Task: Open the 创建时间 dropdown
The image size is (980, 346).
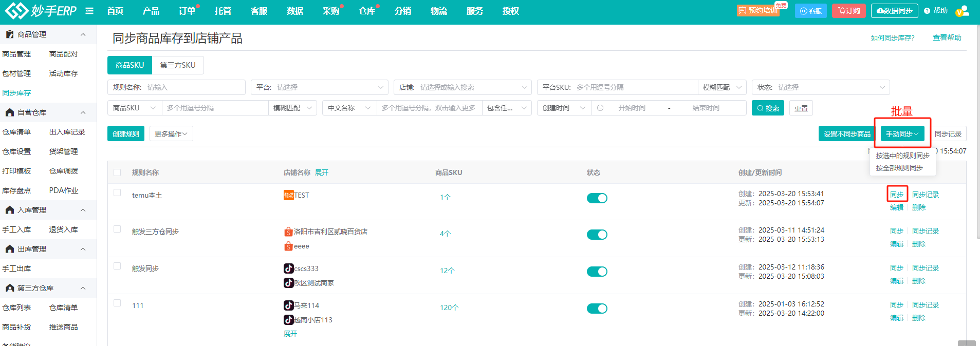Action: tap(564, 108)
